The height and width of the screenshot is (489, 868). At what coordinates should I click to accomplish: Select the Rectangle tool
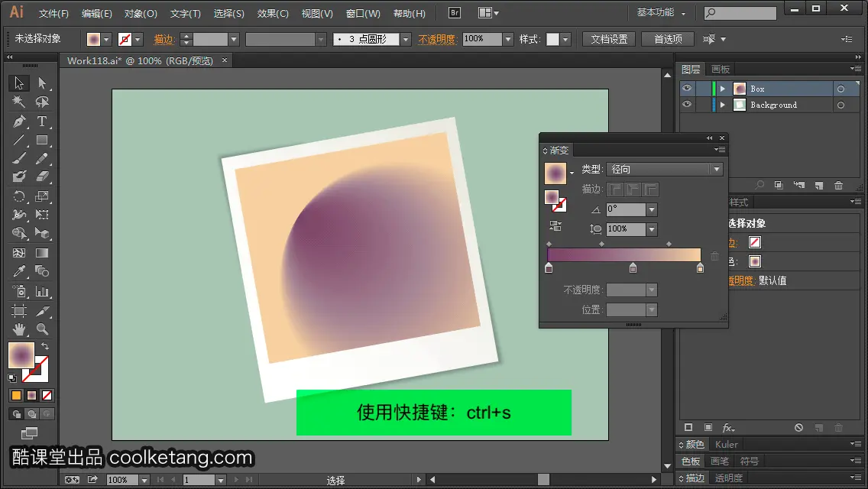click(42, 140)
